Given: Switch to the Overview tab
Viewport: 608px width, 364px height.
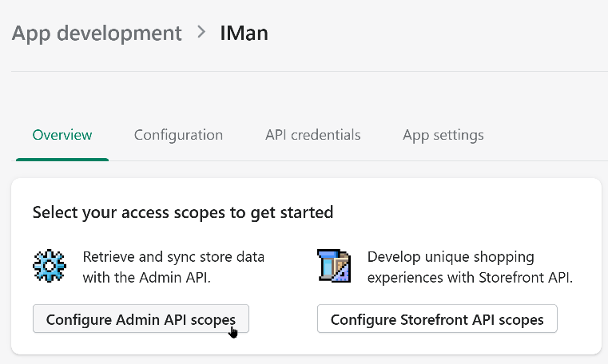Looking at the screenshot, I should coord(62,135).
